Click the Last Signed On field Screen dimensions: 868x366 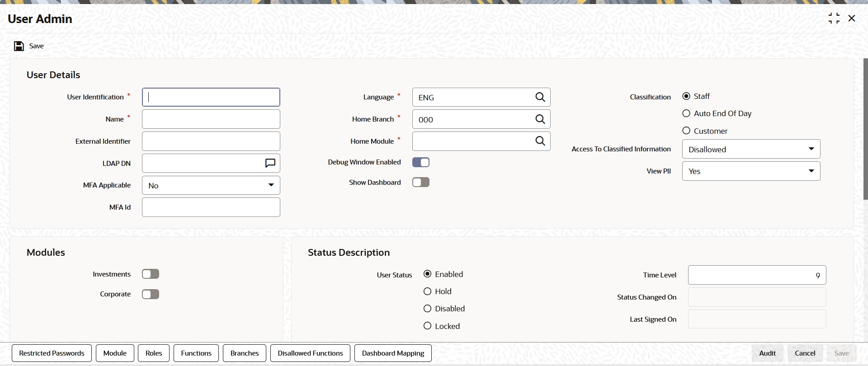(757, 319)
